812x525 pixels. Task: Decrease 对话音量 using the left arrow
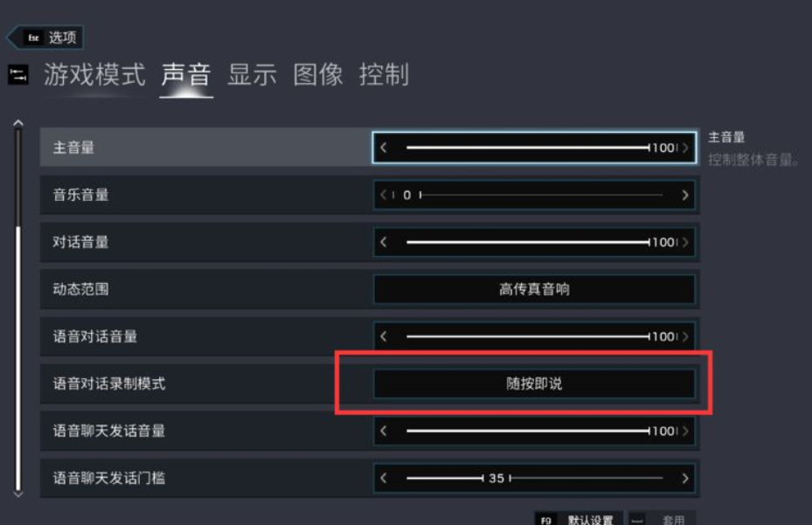coord(383,242)
